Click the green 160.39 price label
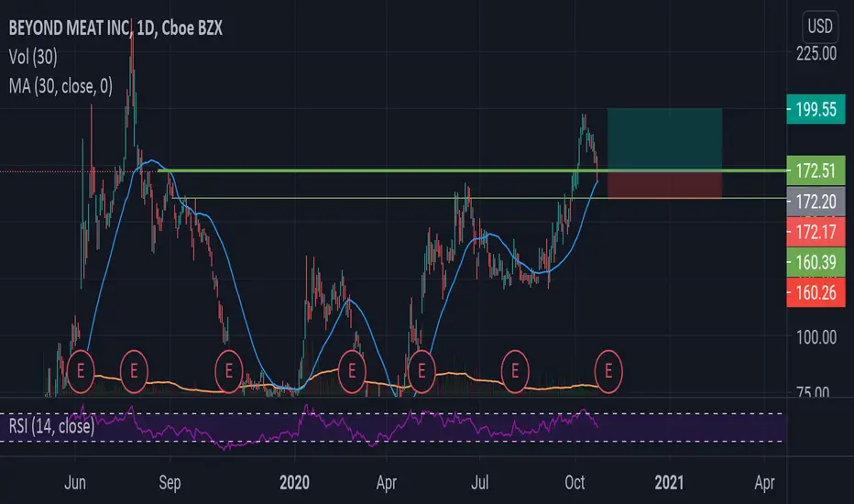 (816, 262)
